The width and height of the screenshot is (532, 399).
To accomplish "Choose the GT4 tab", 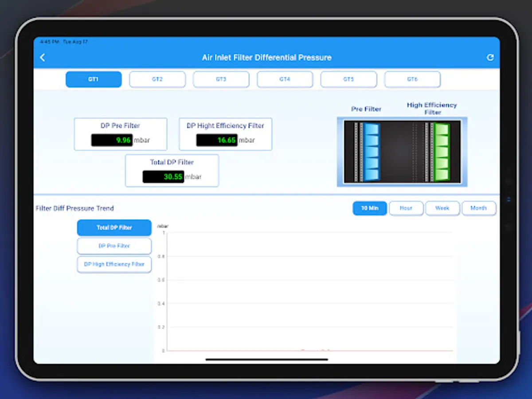I will click(285, 79).
